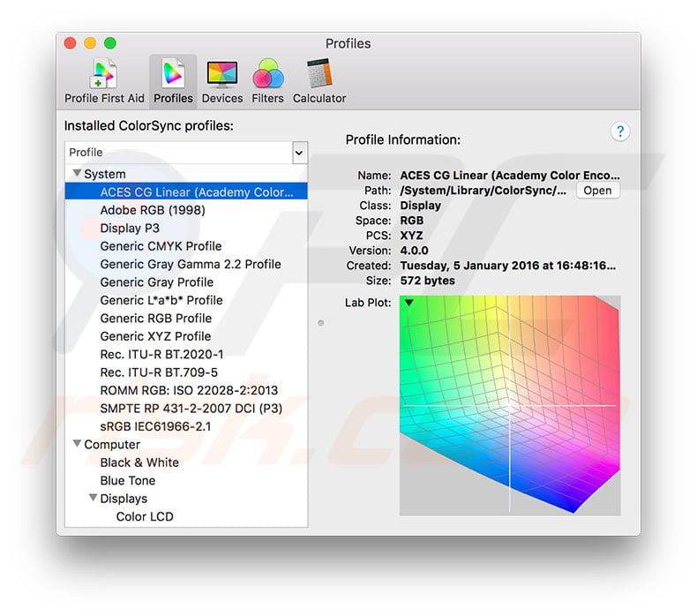Open the Calculator toolbar icon
The width and height of the screenshot is (697, 616).
point(319,81)
